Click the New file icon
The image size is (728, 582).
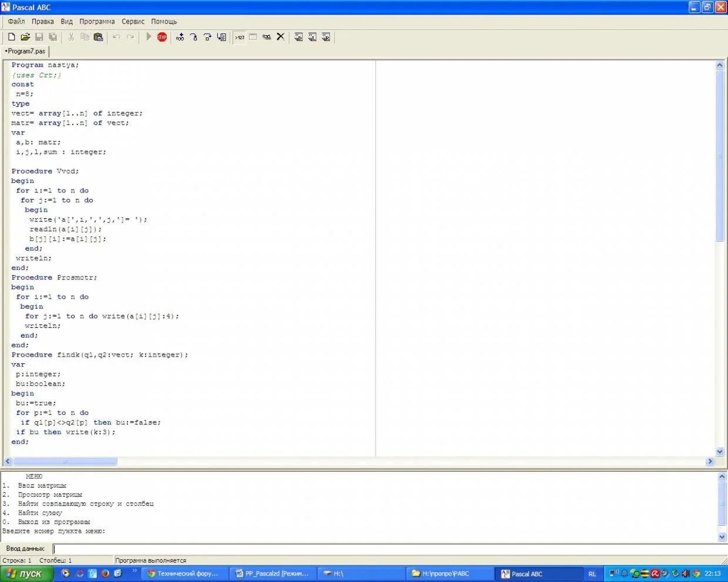(x=11, y=37)
